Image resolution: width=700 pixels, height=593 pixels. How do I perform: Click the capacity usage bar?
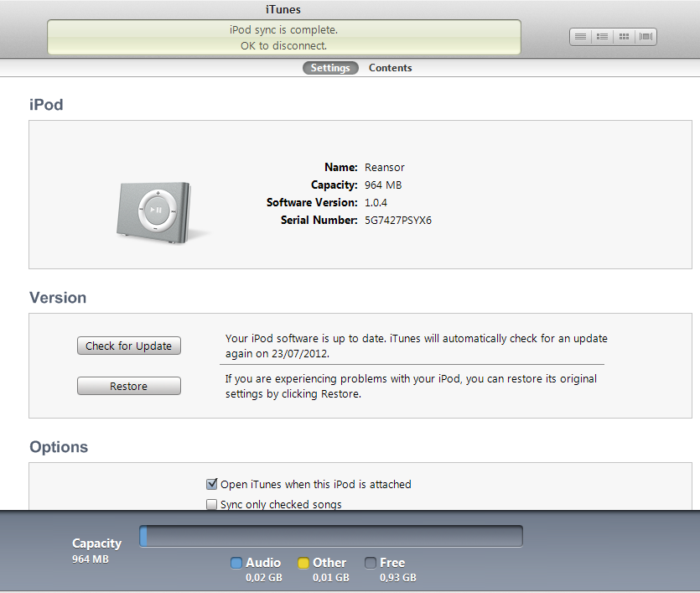coord(331,536)
